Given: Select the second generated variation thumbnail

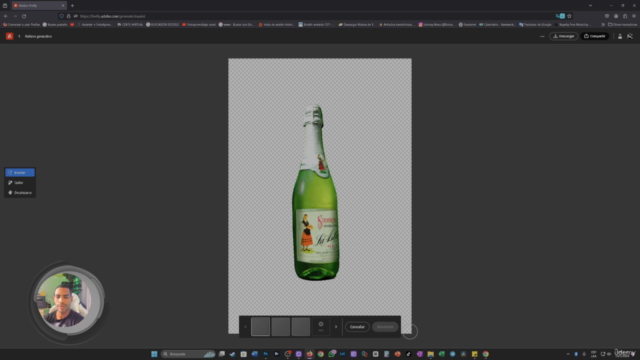Looking at the screenshot, I should 281,327.
